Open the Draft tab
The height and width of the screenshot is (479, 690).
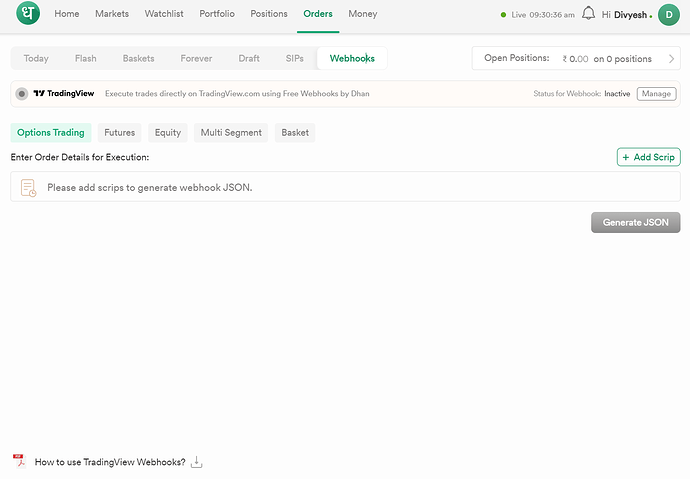tap(249, 59)
